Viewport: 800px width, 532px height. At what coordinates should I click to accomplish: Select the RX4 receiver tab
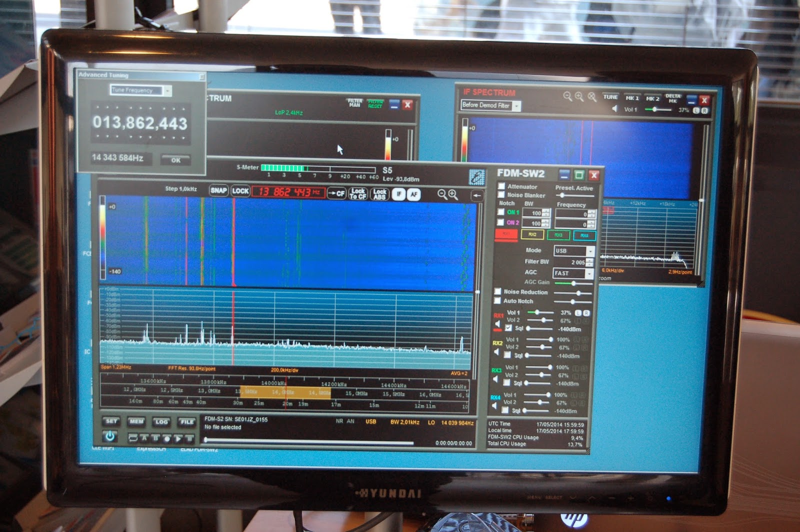tap(584, 235)
